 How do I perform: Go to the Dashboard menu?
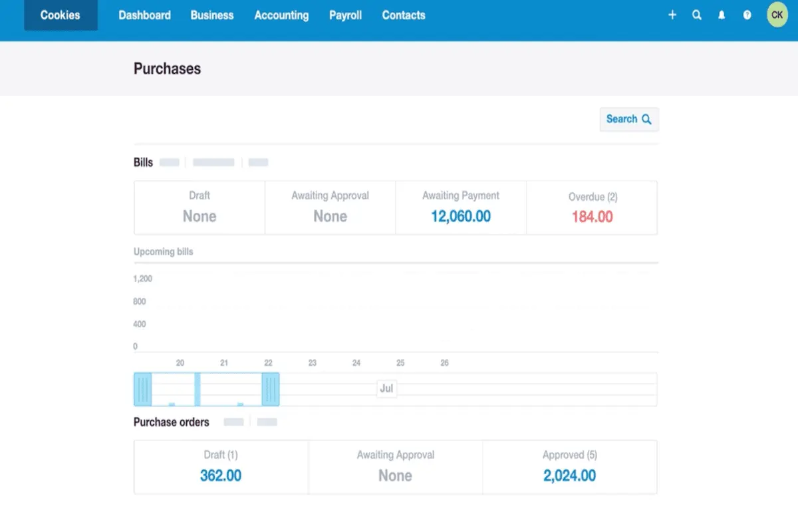[144, 15]
